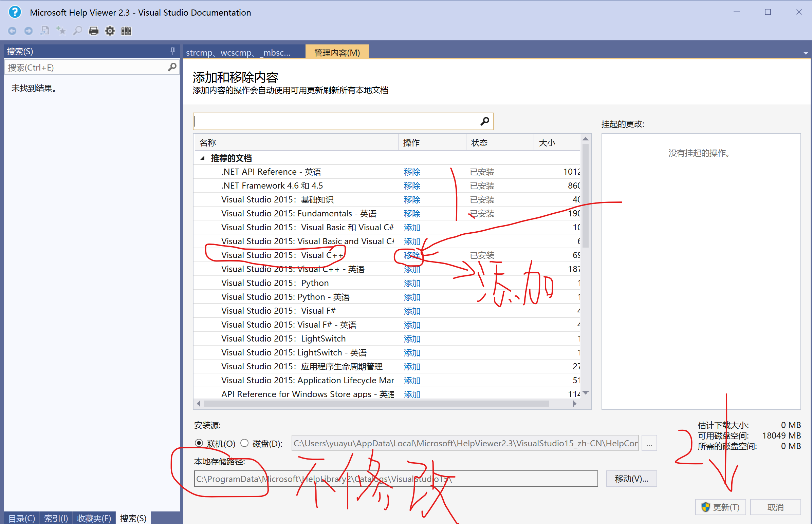The width and height of the screenshot is (812, 524).
Task: Open the tab list dropdown arrow
Action: tap(805, 53)
